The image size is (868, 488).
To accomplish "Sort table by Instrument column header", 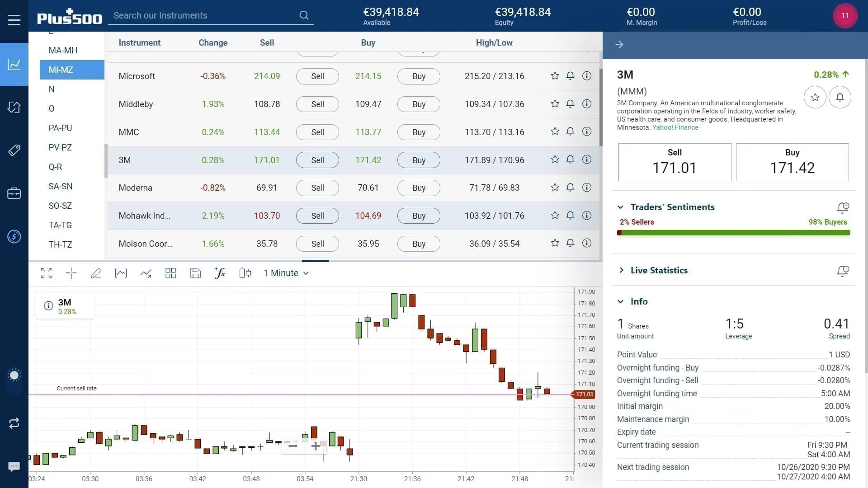I will pyautogui.click(x=139, y=43).
